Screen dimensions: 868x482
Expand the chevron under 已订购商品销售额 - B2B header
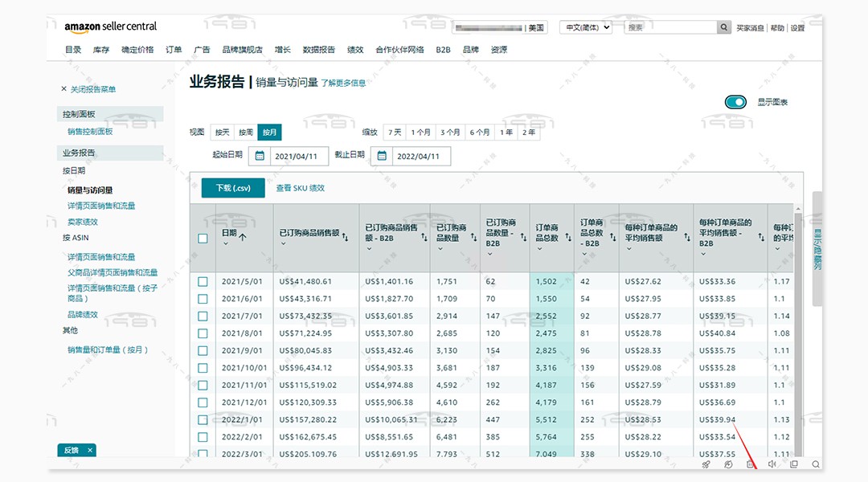click(x=369, y=248)
